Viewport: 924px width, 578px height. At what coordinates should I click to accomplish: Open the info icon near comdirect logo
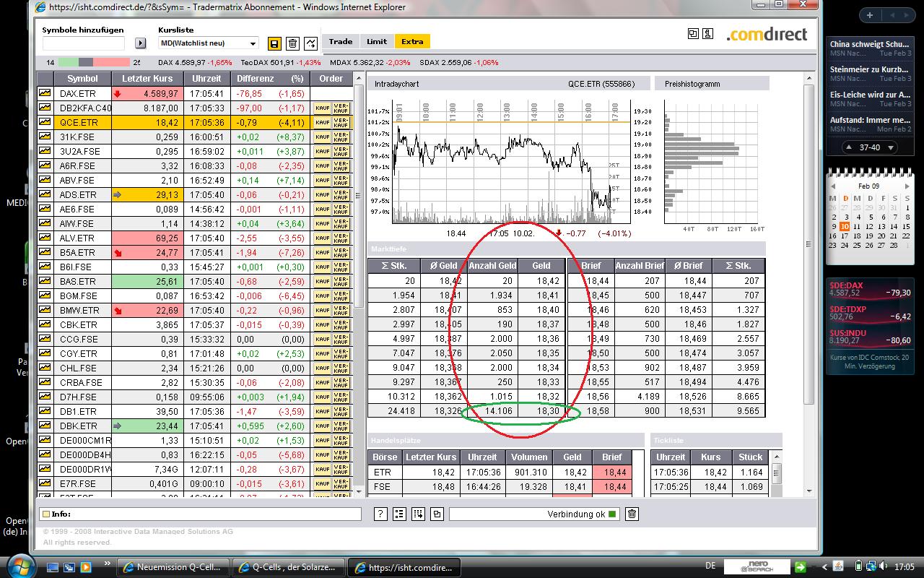click(707, 33)
